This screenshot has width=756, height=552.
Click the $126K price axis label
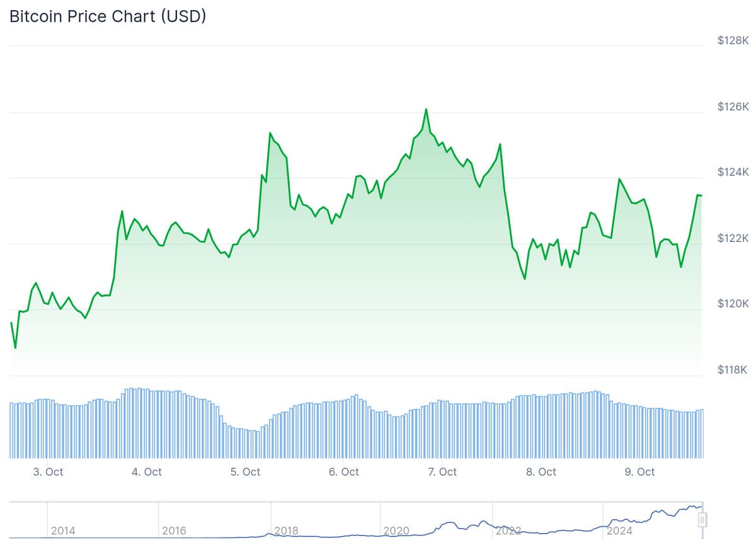point(733,106)
